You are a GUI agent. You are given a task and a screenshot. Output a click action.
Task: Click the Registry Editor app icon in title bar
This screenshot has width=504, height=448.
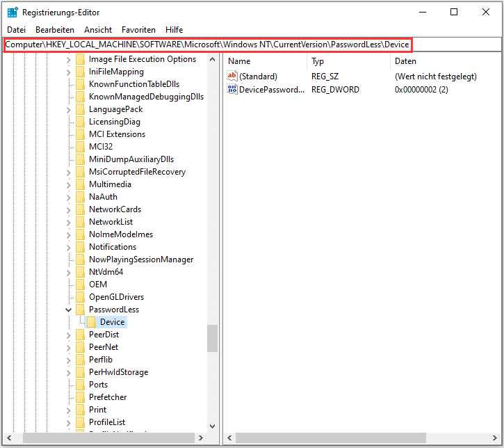pos(13,13)
